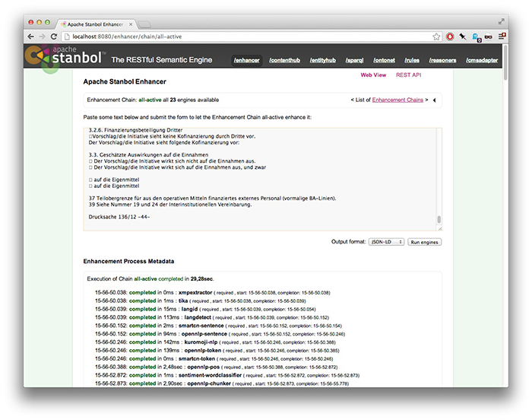Open the Chrome menu icon
The width and height of the screenshot is (532, 420).
coord(502,36)
